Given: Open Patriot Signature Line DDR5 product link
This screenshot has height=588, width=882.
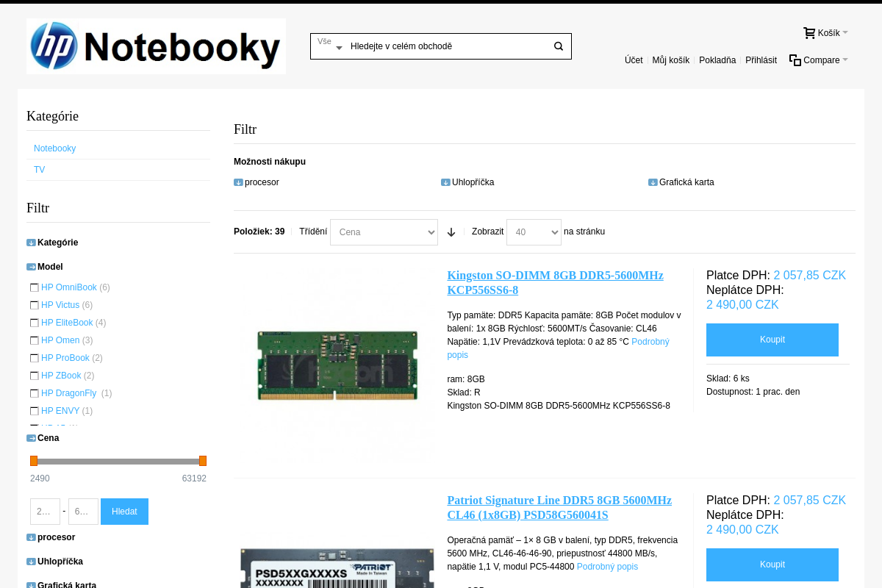Looking at the screenshot, I should (559, 507).
